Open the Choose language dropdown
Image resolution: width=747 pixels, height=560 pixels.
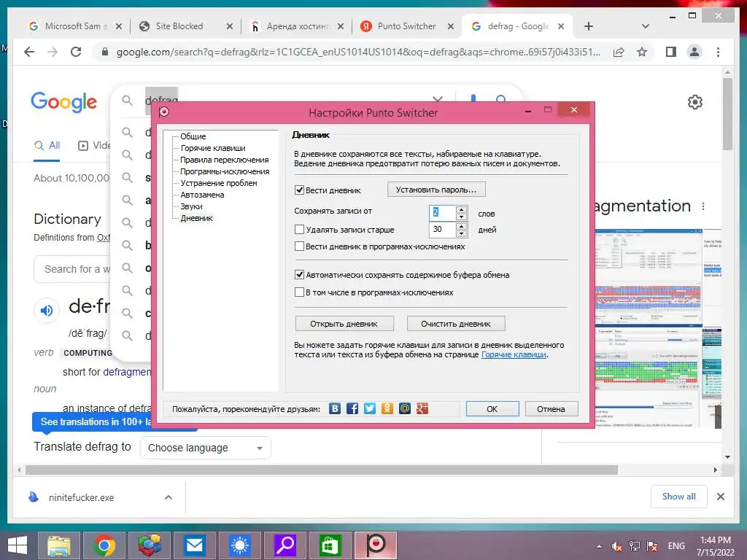click(205, 448)
